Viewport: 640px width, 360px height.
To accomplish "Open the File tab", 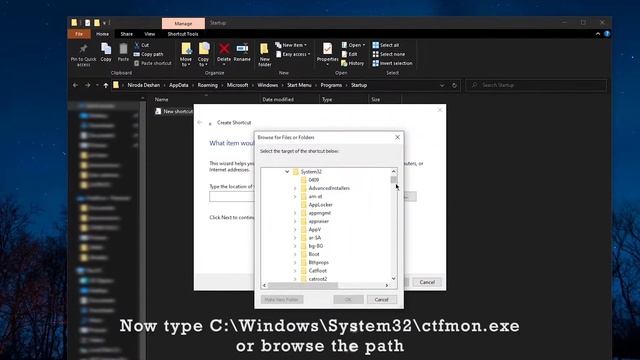I will tap(79, 34).
